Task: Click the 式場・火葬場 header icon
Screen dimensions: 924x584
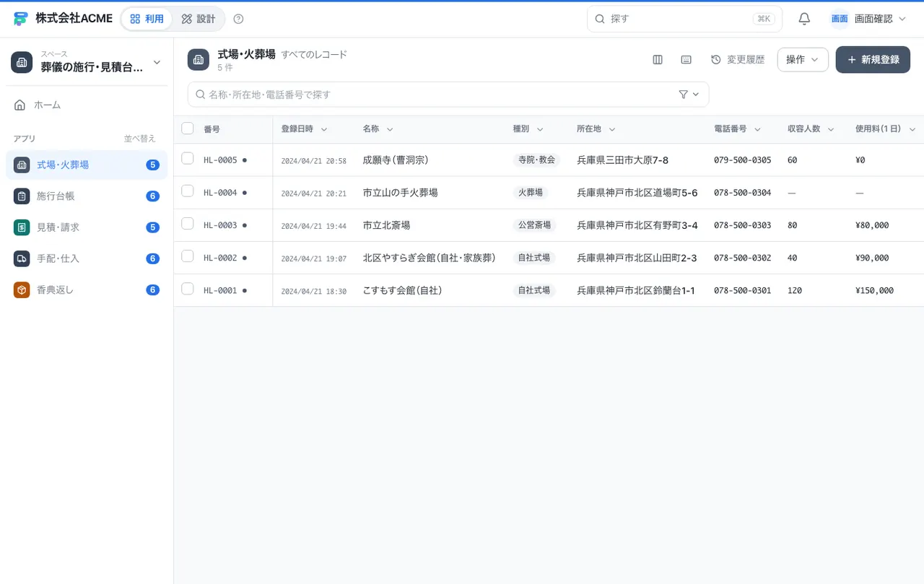Action: 199,60
